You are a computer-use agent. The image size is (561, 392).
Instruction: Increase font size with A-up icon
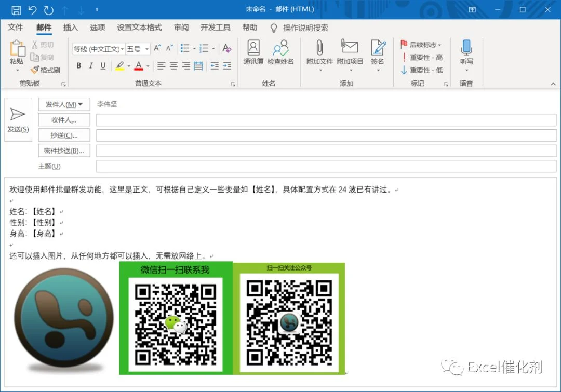(x=157, y=48)
